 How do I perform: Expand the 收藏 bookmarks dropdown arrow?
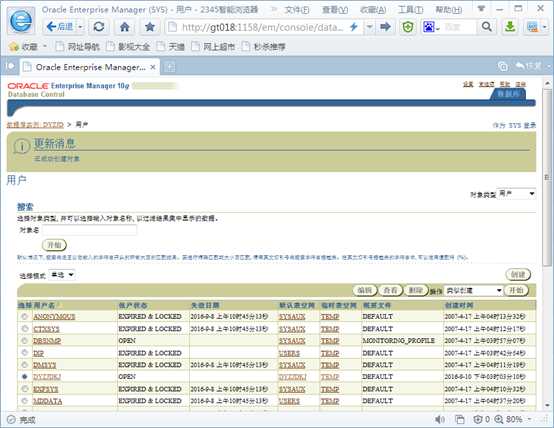point(45,46)
